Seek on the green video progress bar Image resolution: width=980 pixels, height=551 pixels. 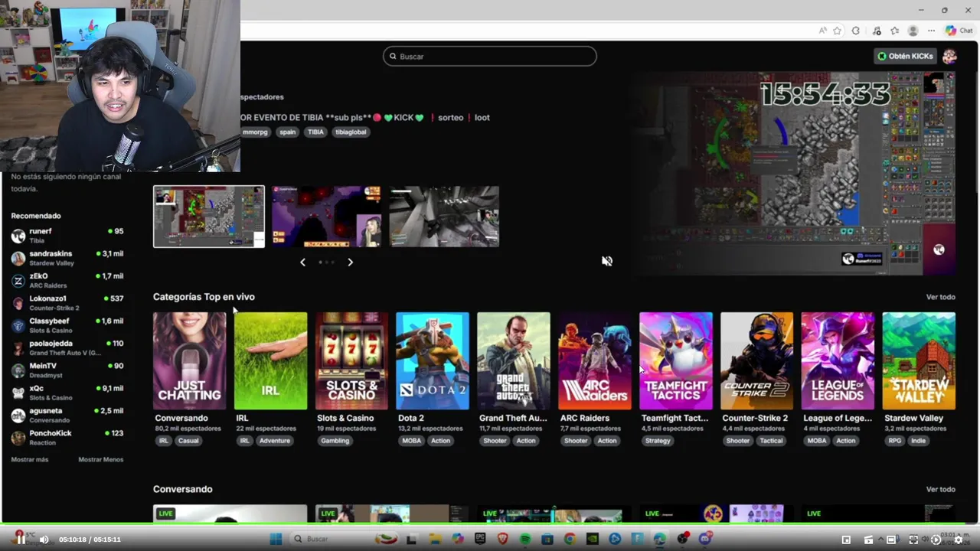490,524
